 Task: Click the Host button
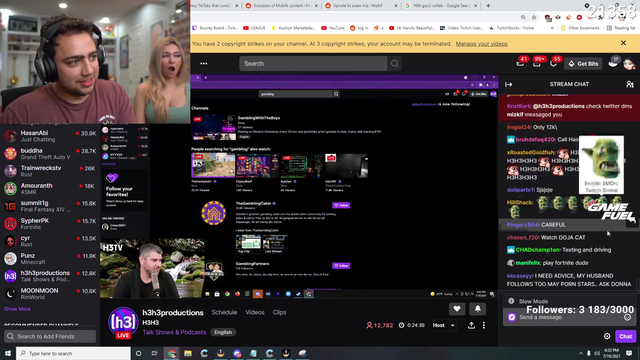(x=438, y=325)
